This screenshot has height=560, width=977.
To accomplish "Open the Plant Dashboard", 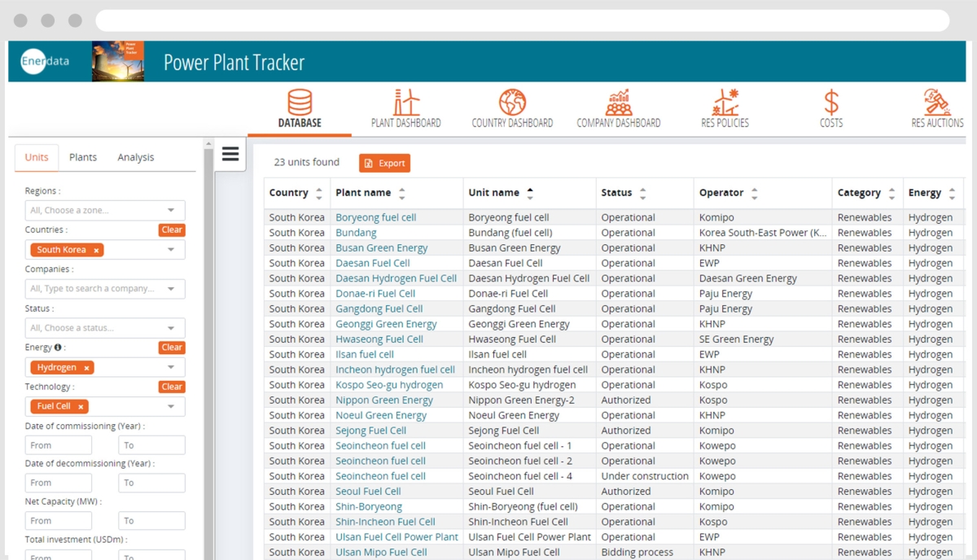I will pos(406,107).
